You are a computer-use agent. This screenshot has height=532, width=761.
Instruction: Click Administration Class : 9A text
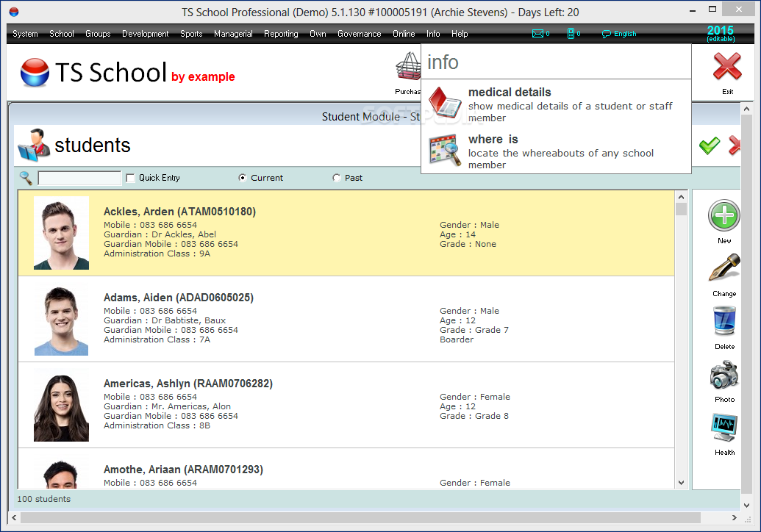(x=157, y=254)
